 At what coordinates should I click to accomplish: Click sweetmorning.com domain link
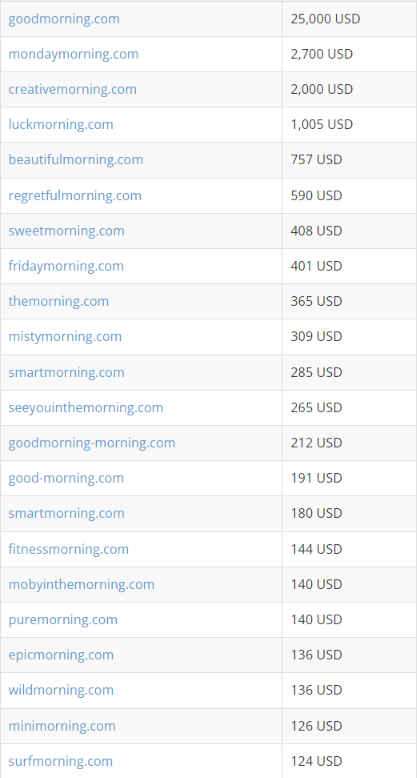pyautogui.click(x=67, y=231)
